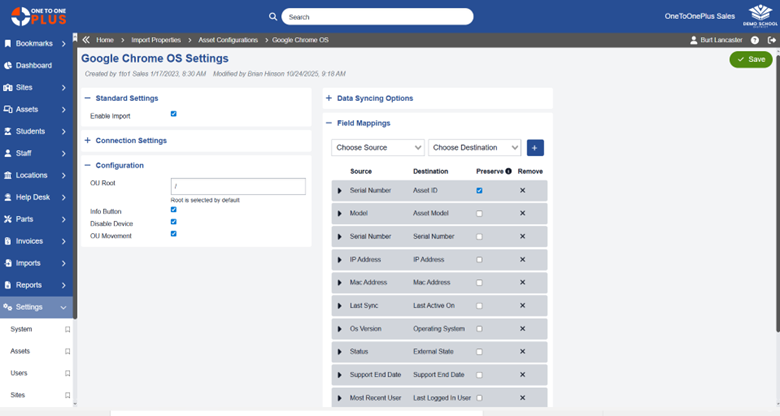The height and width of the screenshot is (416, 780).
Task: Collapse the sidebar with double chevron icon
Action: [86, 40]
